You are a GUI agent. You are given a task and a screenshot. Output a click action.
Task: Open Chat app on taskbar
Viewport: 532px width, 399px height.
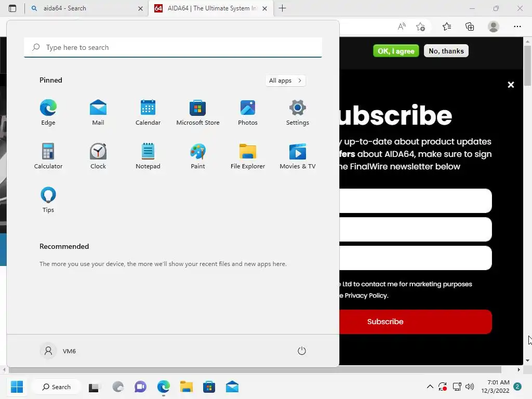[140, 387]
